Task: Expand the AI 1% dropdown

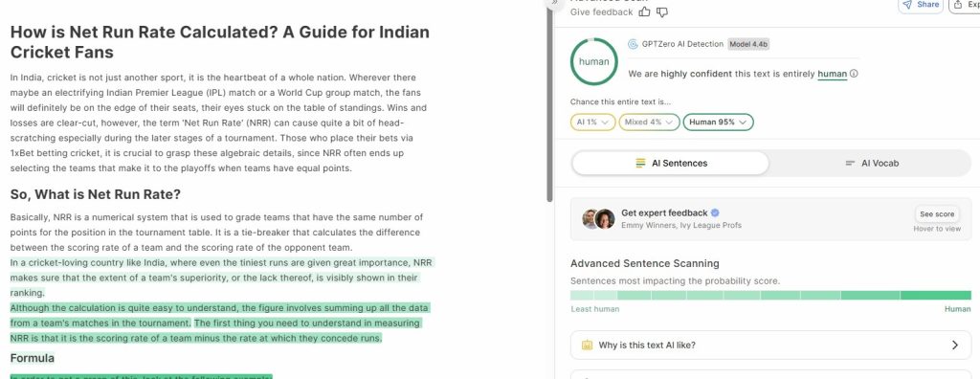Action: [x=592, y=122]
